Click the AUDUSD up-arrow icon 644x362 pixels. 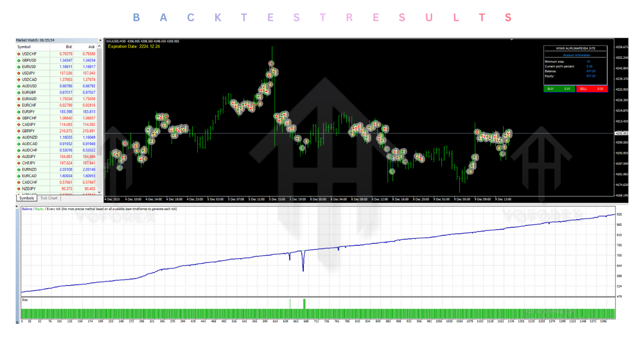click(19, 86)
